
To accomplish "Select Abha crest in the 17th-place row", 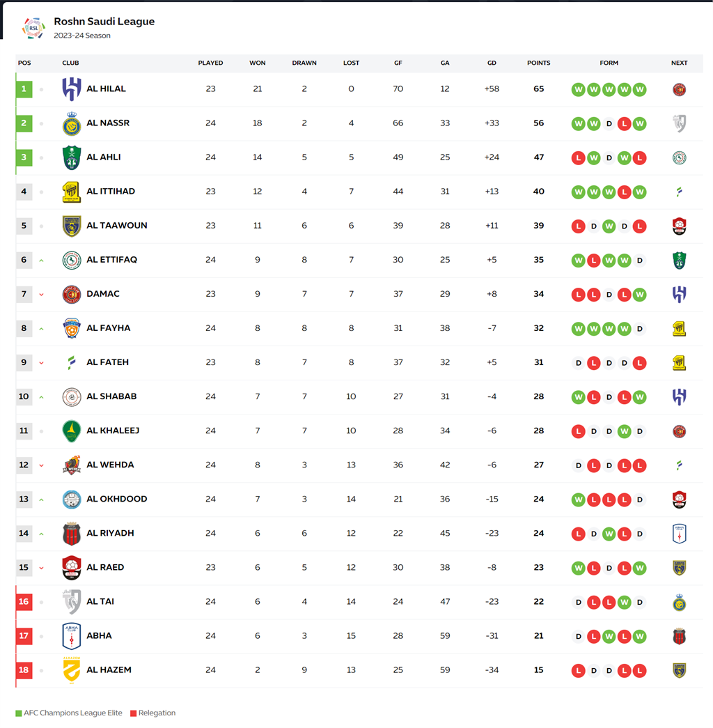I will tap(72, 635).
